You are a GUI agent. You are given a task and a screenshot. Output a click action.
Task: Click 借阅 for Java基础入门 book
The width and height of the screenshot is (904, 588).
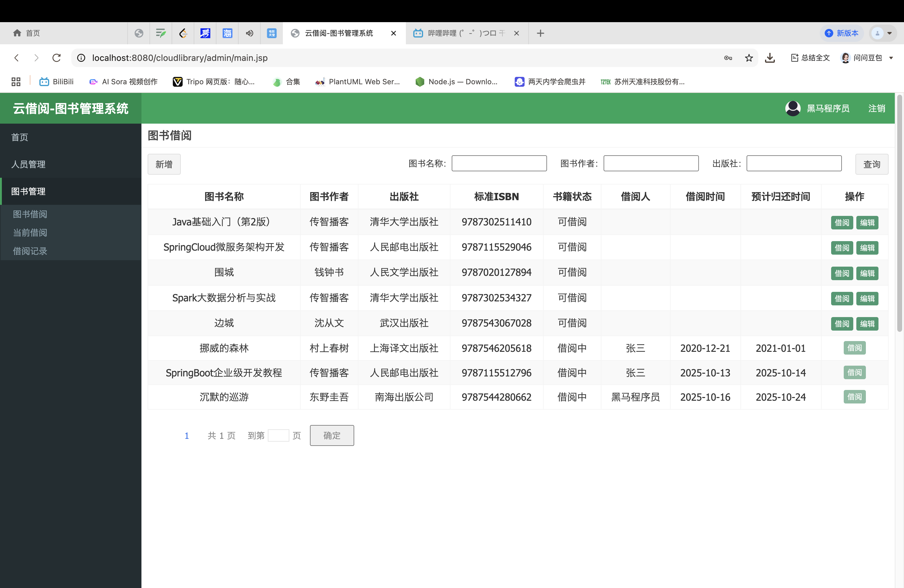(842, 223)
